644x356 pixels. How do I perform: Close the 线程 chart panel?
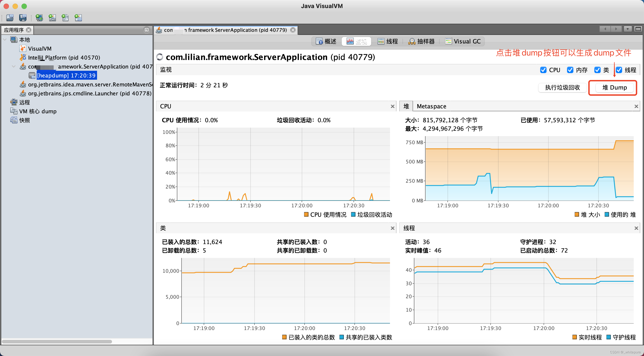636,228
